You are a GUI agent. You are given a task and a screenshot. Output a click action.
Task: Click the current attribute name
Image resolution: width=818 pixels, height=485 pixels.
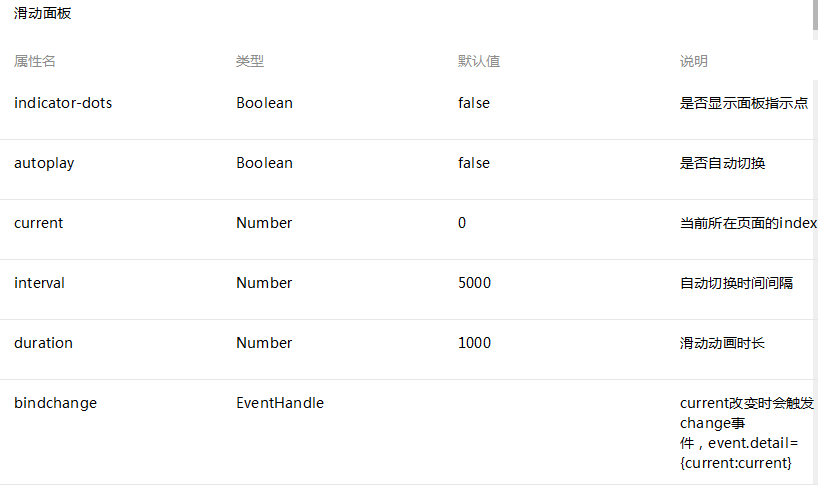coord(39,223)
